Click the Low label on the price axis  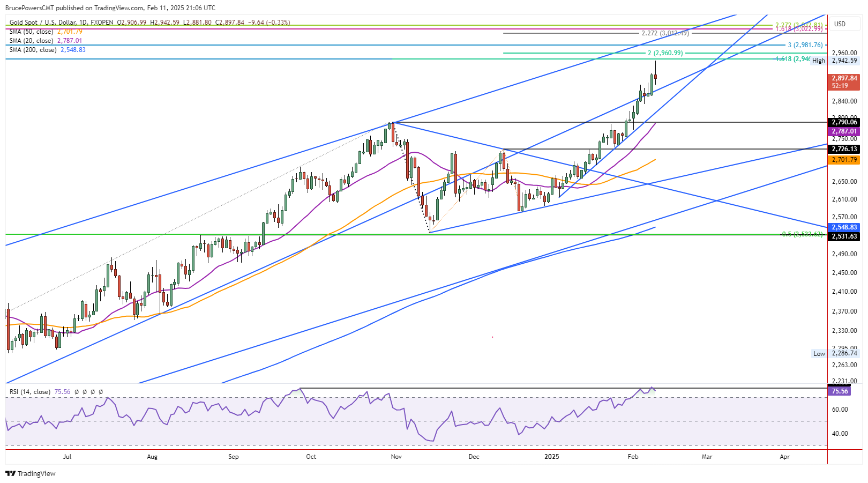[819, 354]
